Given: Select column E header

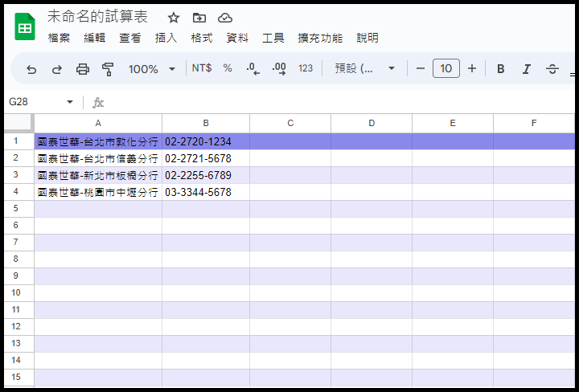Looking at the screenshot, I should tap(453, 123).
